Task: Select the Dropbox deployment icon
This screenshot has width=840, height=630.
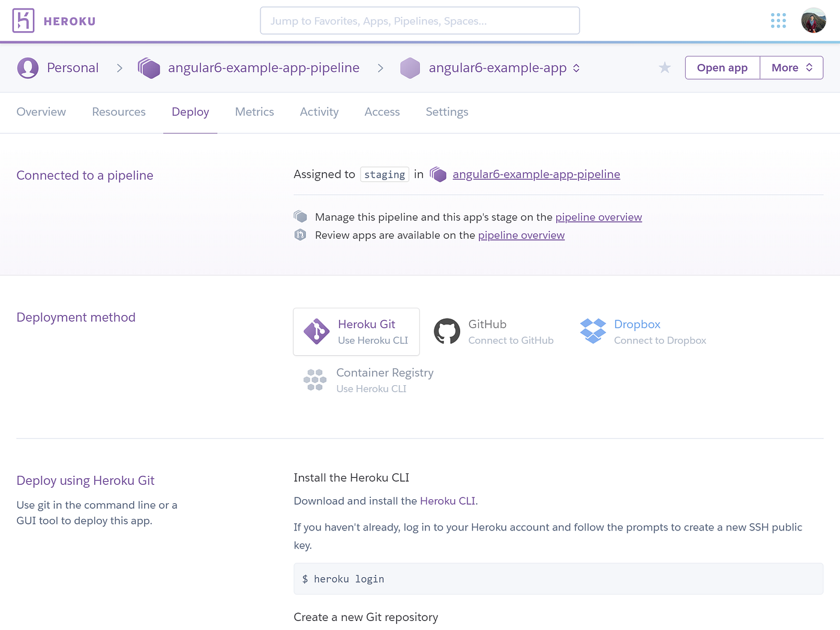Action: [593, 331]
